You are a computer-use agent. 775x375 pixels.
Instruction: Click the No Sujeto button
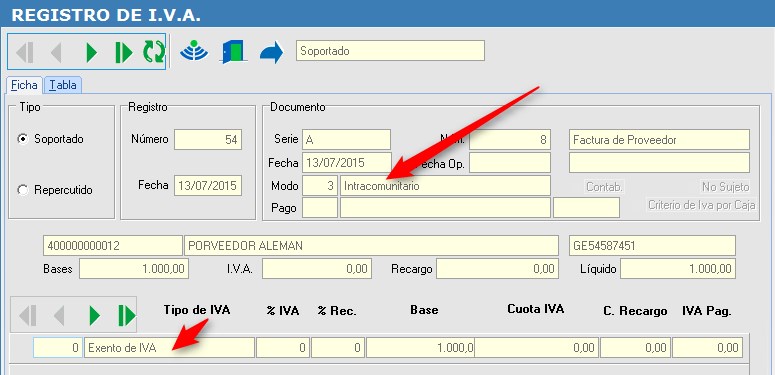coord(726,187)
